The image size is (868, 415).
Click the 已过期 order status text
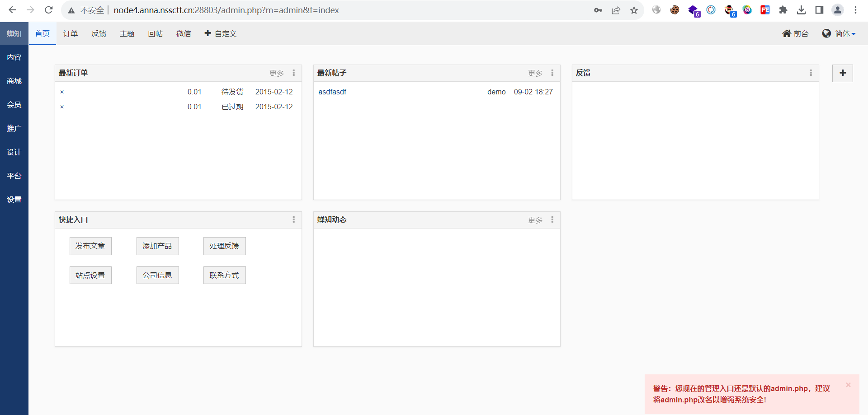pyautogui.click(x=232, y=107)
